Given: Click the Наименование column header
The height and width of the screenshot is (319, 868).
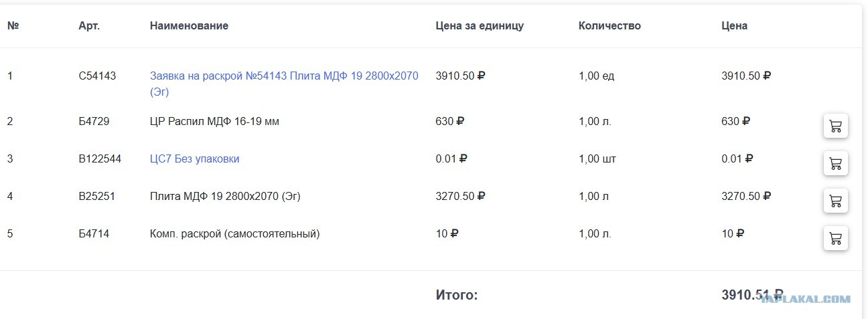Looking at the screenshot, I should pos(189,25).
